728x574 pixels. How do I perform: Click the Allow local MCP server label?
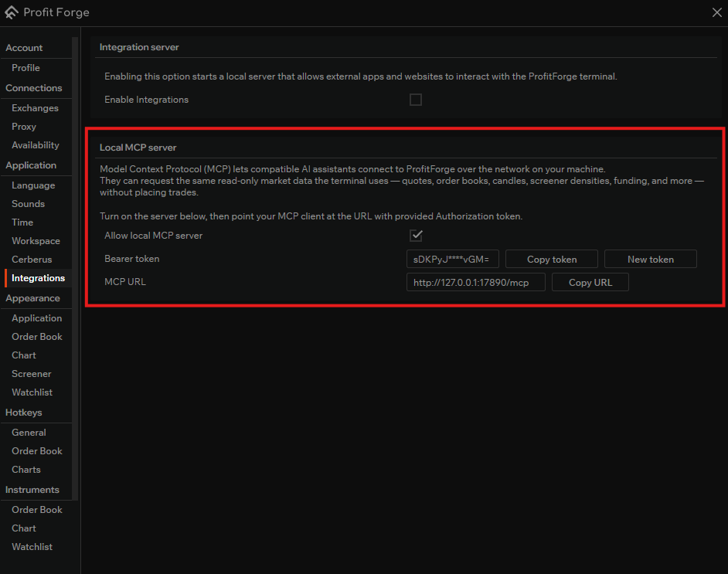pos(153,236)
